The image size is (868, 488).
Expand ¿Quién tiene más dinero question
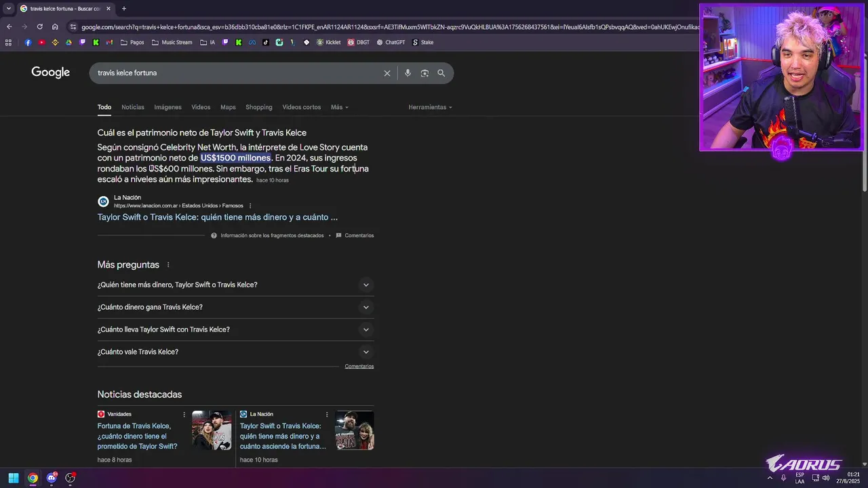click(235, 285)
